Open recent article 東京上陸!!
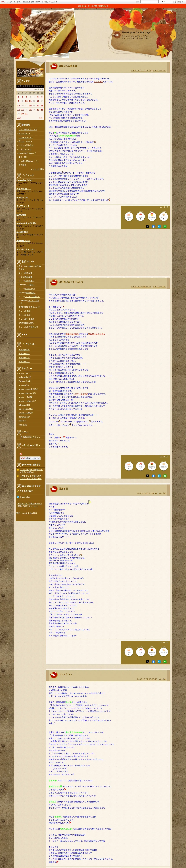This screenshot has height=868, width=186. coord(23,157)
